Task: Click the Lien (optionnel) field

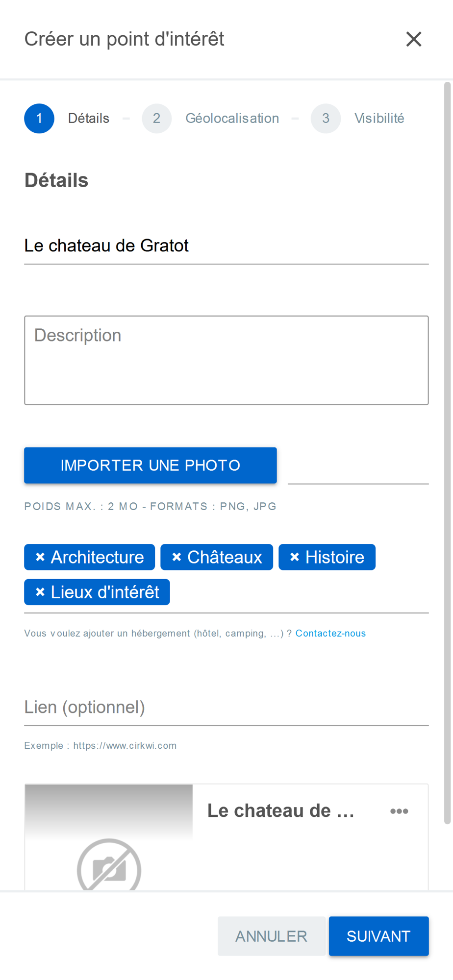Action: click(x=226, y=707)
